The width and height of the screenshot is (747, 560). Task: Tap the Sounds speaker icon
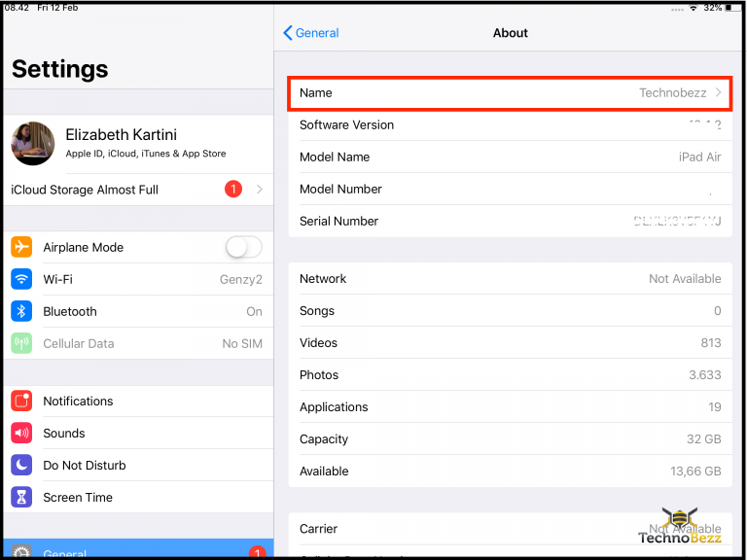pos(21,433)
